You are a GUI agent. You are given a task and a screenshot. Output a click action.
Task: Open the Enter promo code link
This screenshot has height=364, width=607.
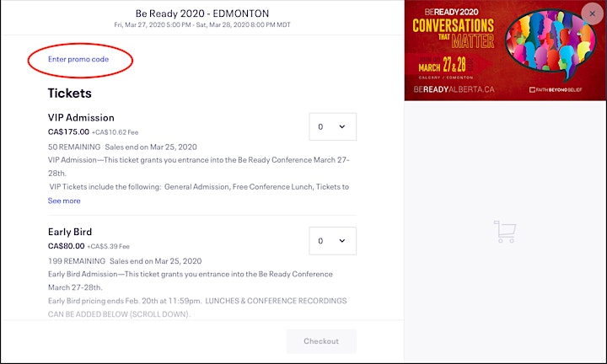[x=78, y=59]
